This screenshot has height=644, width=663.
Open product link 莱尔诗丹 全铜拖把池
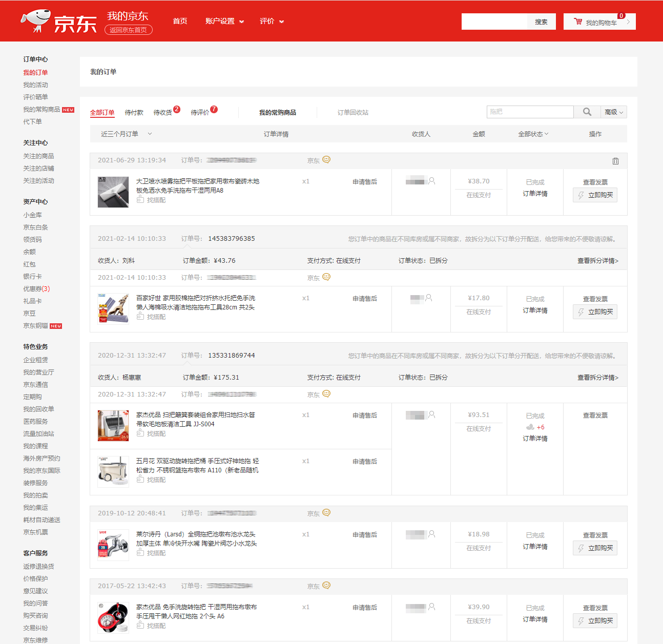pyautogui.click(x=197, y=538)
